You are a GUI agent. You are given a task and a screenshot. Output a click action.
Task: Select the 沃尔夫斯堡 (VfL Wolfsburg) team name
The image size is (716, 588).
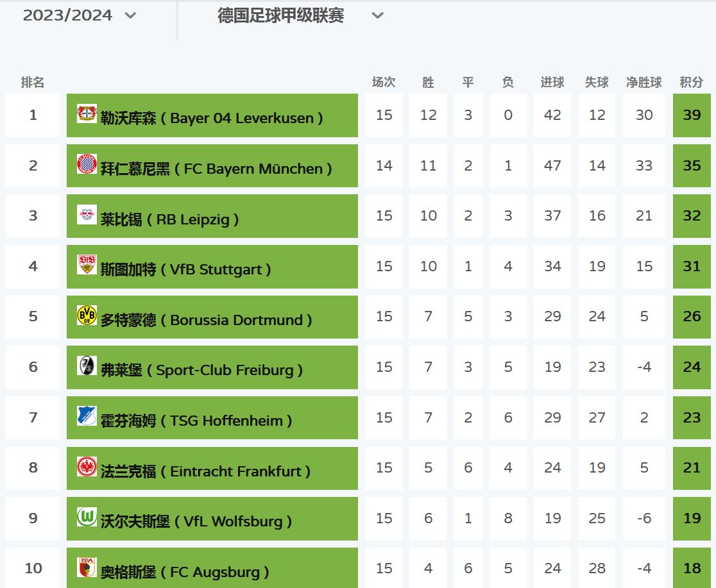click(x=196, y=521)
